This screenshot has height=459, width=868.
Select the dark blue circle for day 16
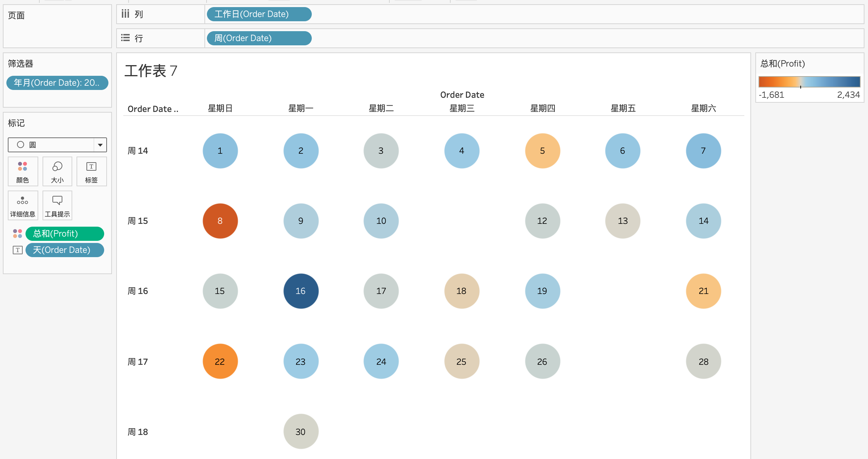coord(301,291)
